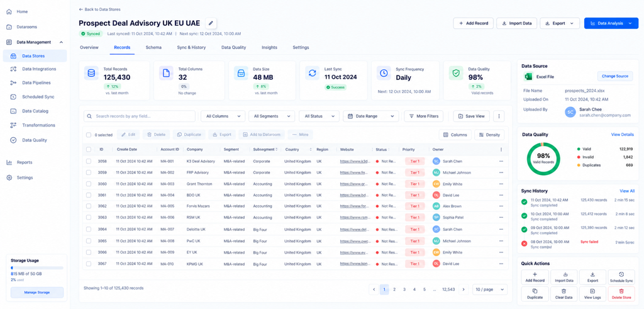Open row actions menu for record 3058
The image size is (644, 309).
[501, 161]
